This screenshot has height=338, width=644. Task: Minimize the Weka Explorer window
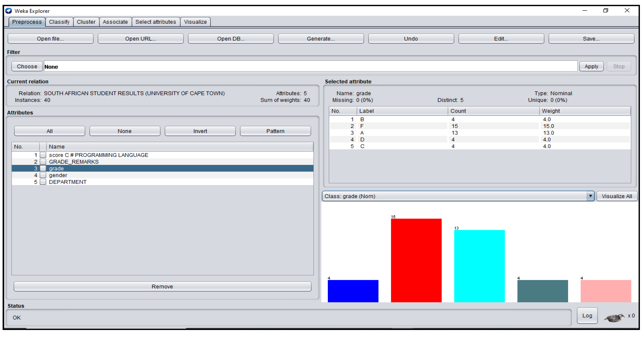tap(584, 10)
